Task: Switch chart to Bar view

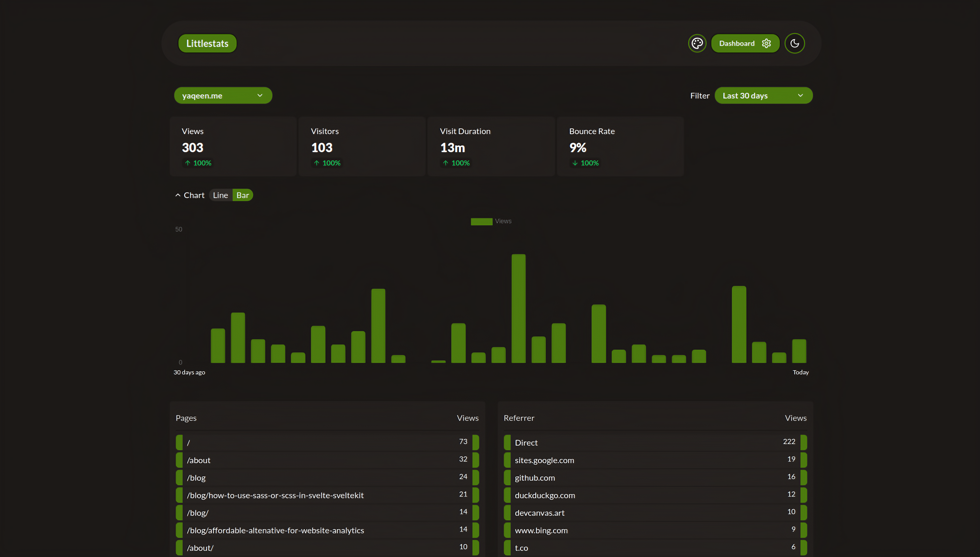Action: [242, 195]
